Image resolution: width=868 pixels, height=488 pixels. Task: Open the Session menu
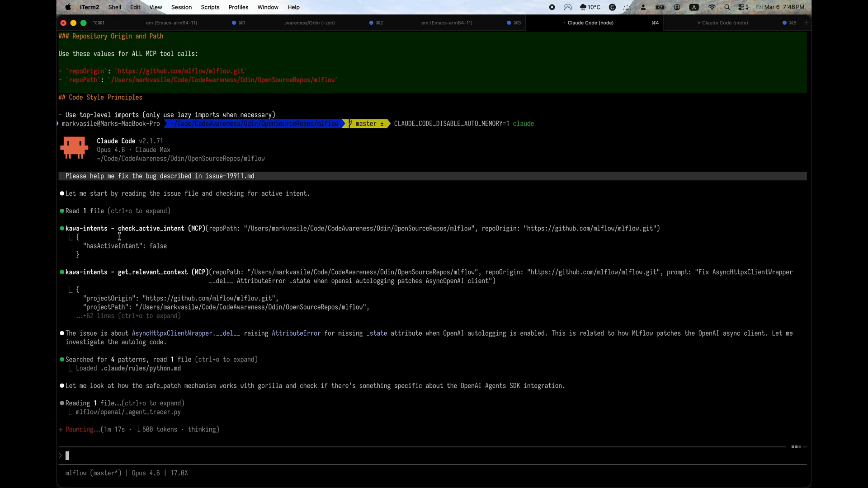point(181,7)
